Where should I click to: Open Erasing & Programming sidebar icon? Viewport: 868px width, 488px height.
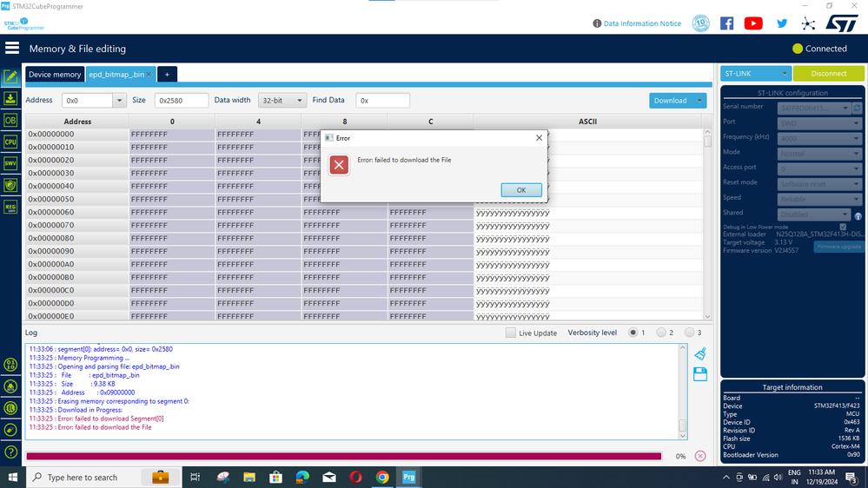(x=10, y=98)
